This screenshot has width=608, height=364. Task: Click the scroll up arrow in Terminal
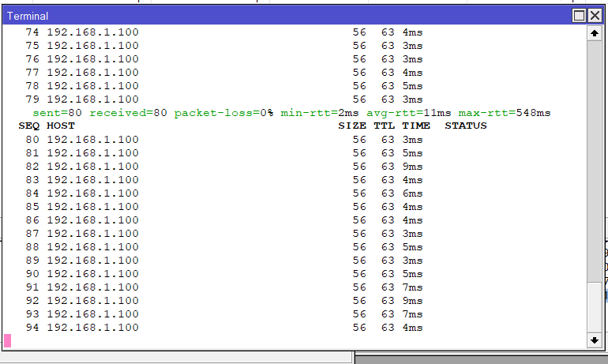pos(595,33)
